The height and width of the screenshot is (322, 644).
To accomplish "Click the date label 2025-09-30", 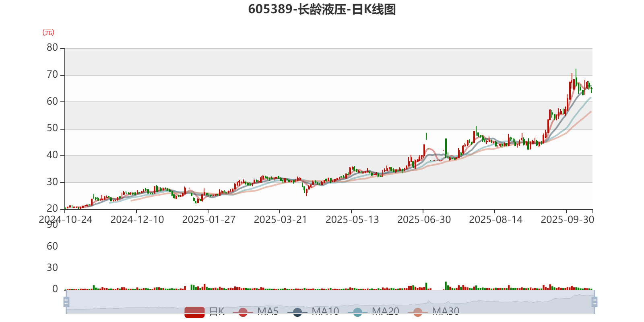I will (x=567, y=220).
